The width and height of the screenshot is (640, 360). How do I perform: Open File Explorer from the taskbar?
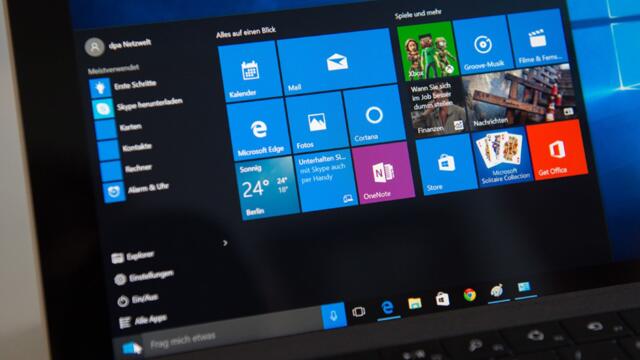point(415,303)
